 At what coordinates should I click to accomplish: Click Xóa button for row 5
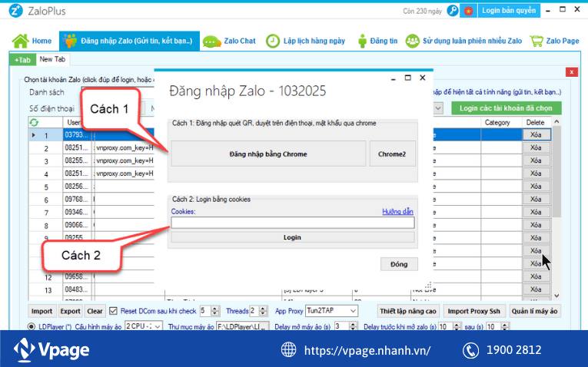[x=536, y=186]
